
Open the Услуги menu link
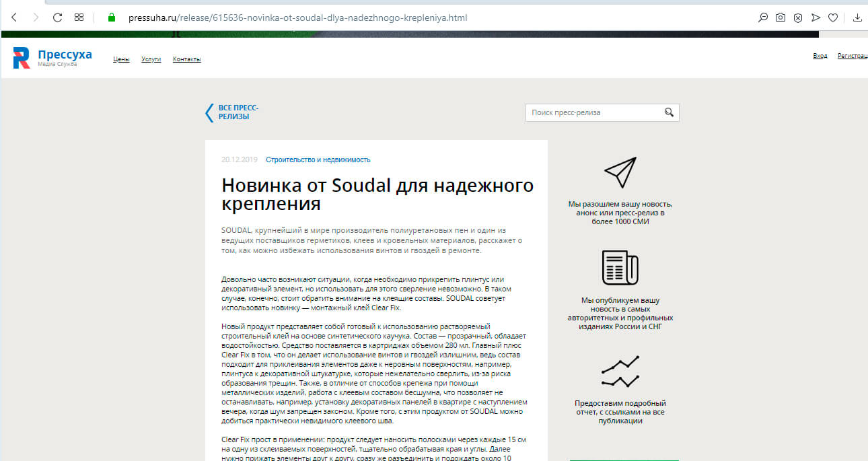coord(151,59)
